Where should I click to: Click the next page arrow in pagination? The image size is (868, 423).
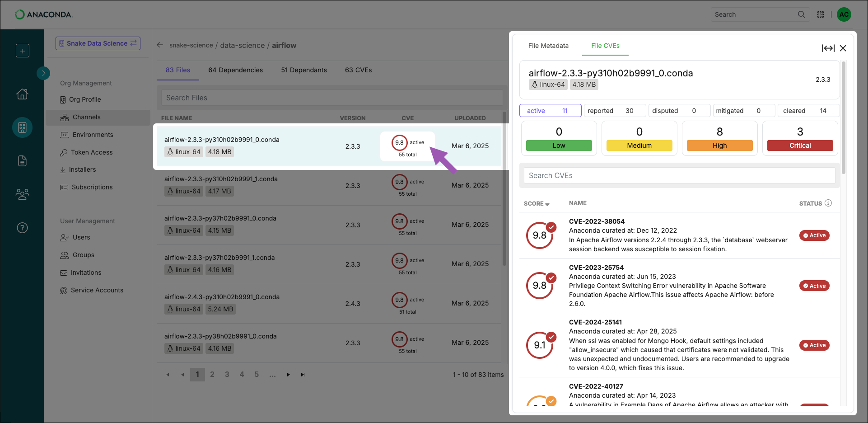tap(288, 375)
